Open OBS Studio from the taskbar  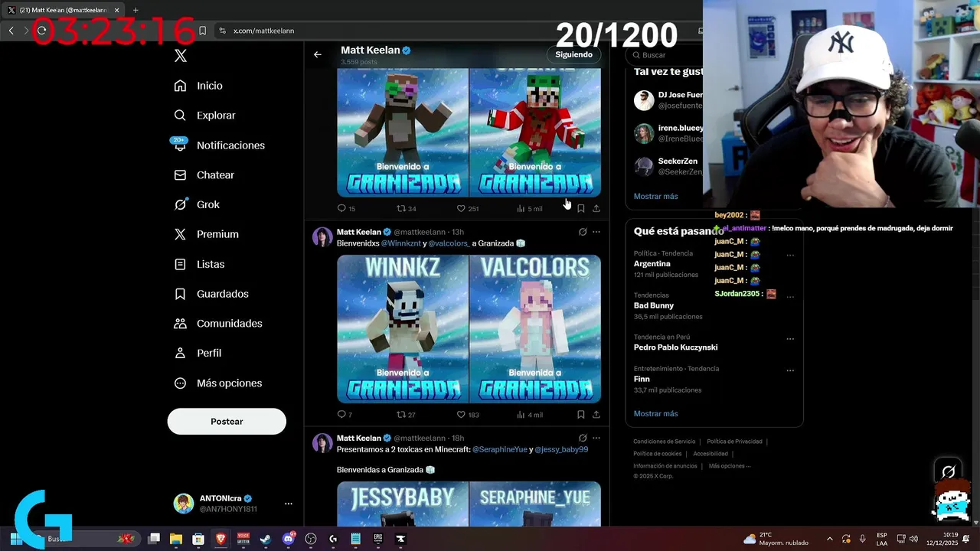[x=311, y=539]
